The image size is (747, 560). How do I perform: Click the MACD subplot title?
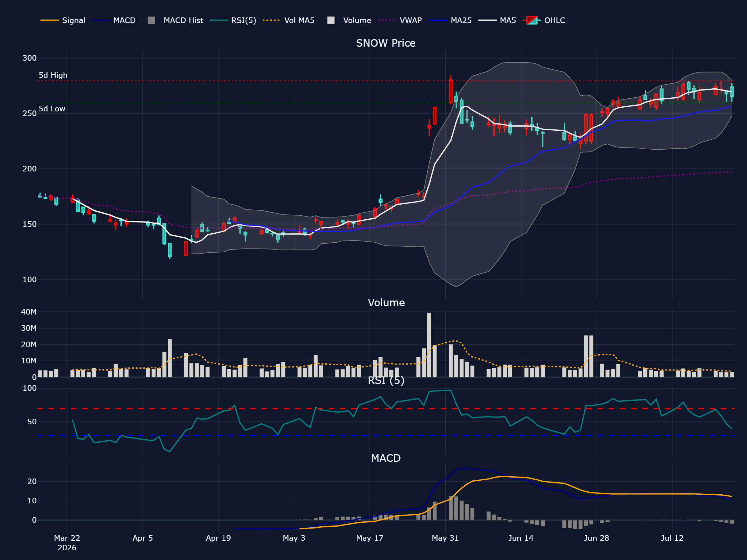386,458
